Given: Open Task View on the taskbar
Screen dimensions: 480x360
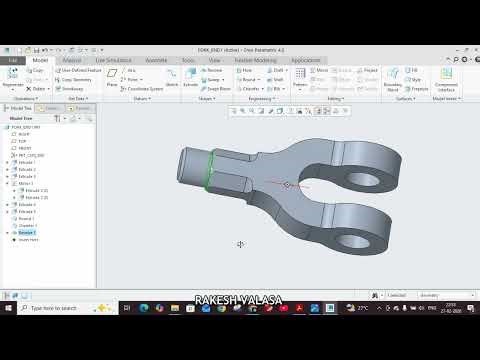Looking at the screenshot, I should click(x=127, y=308).
